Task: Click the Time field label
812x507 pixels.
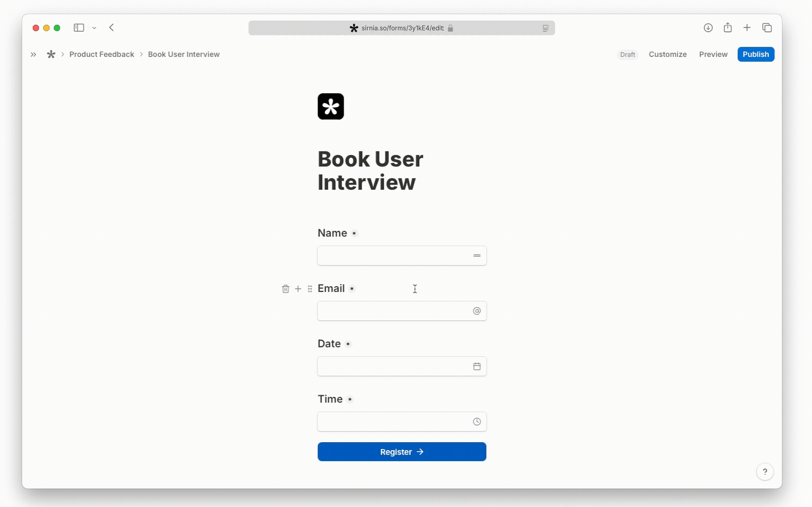Action: coord(330,399)
